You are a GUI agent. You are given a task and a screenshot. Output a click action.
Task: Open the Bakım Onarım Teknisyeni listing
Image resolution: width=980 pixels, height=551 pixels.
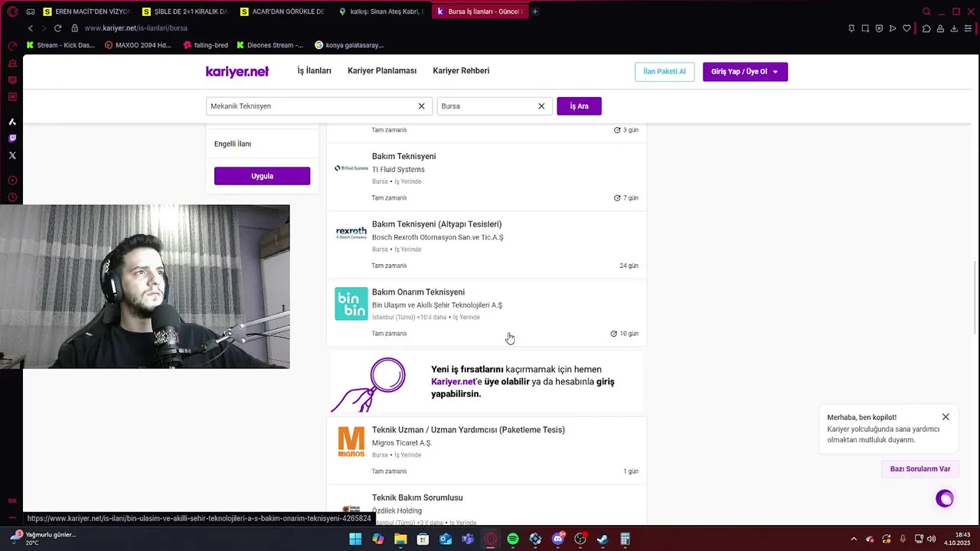tap(418, 292)
